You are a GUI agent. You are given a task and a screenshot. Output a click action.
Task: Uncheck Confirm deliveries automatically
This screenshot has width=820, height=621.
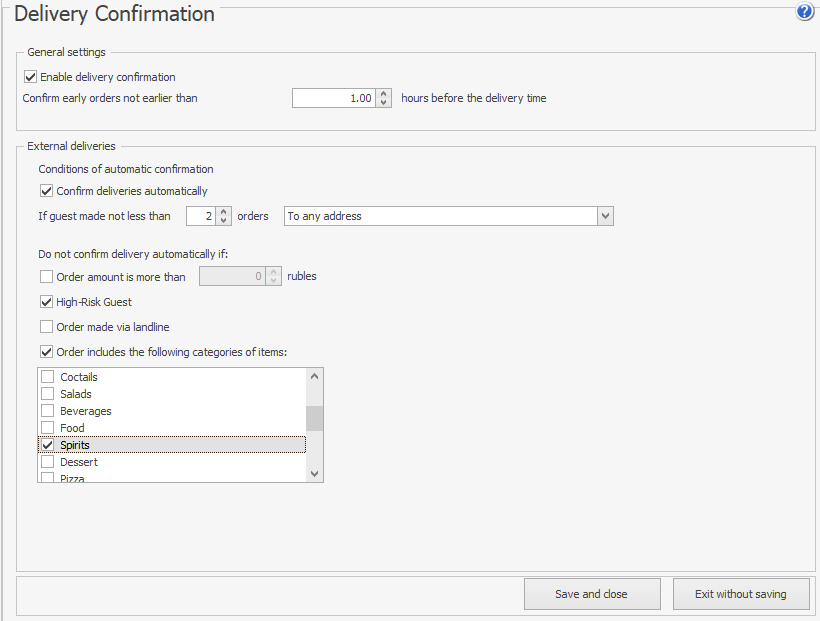(x=46, y=191)
